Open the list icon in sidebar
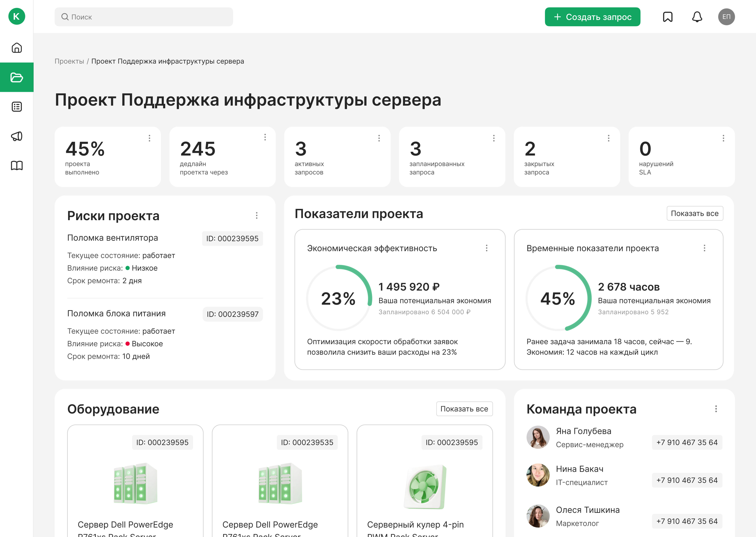The image size is (756, 537). pyautogui.click(x=17, y=107)
